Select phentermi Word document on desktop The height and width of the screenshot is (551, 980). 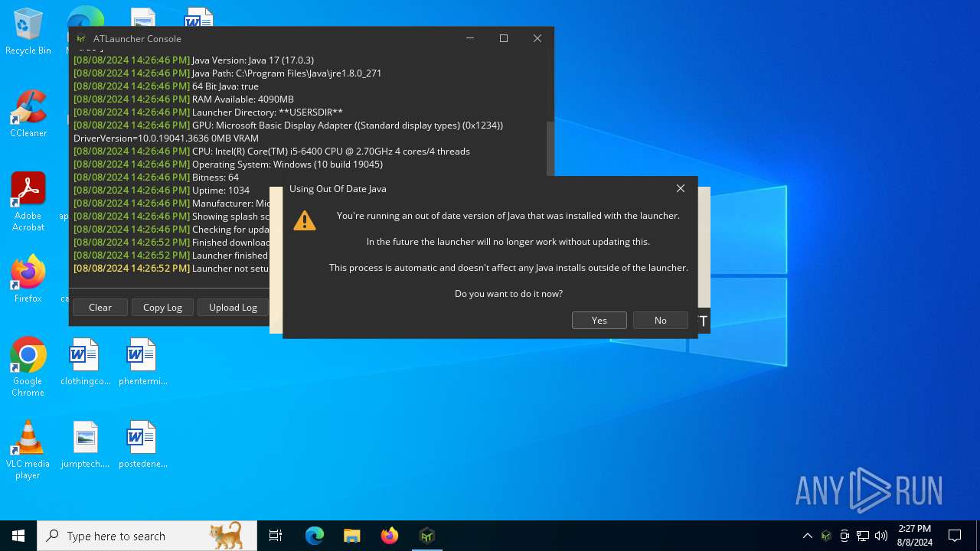[142, 362]
